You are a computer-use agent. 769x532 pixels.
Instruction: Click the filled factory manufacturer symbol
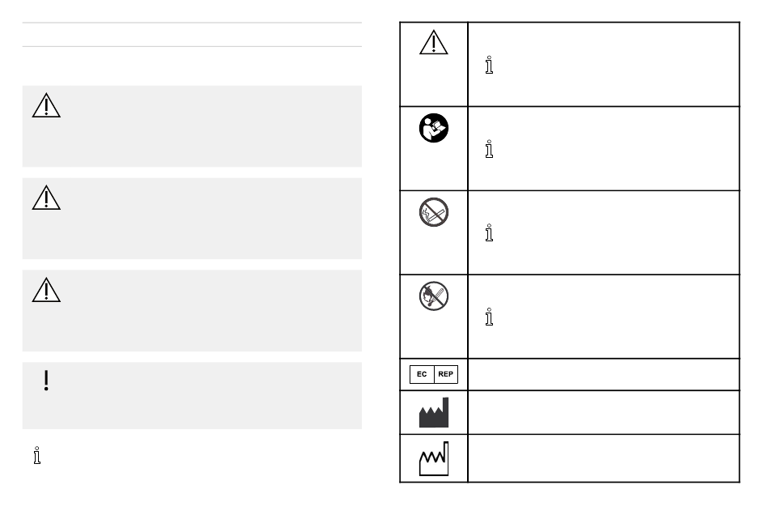point(434,412)
